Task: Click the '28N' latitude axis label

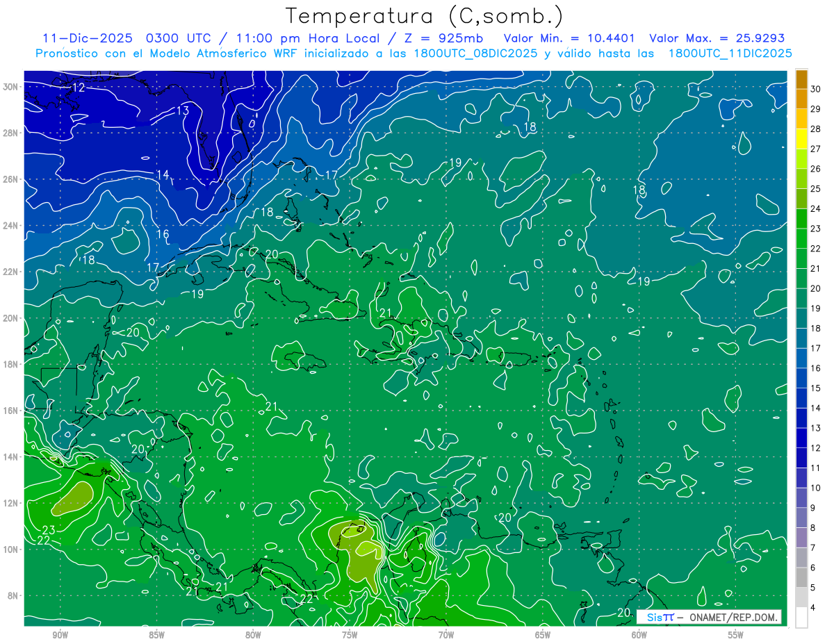Action: point(11,133)
